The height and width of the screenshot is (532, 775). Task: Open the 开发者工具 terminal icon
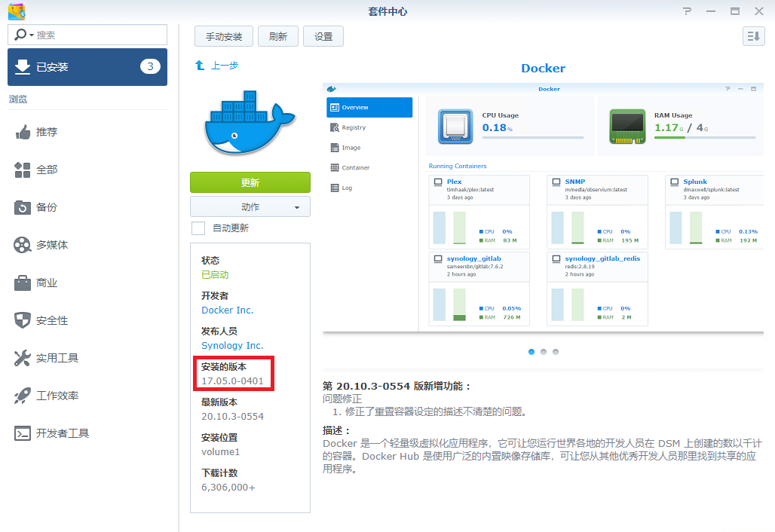click(23, 434)
